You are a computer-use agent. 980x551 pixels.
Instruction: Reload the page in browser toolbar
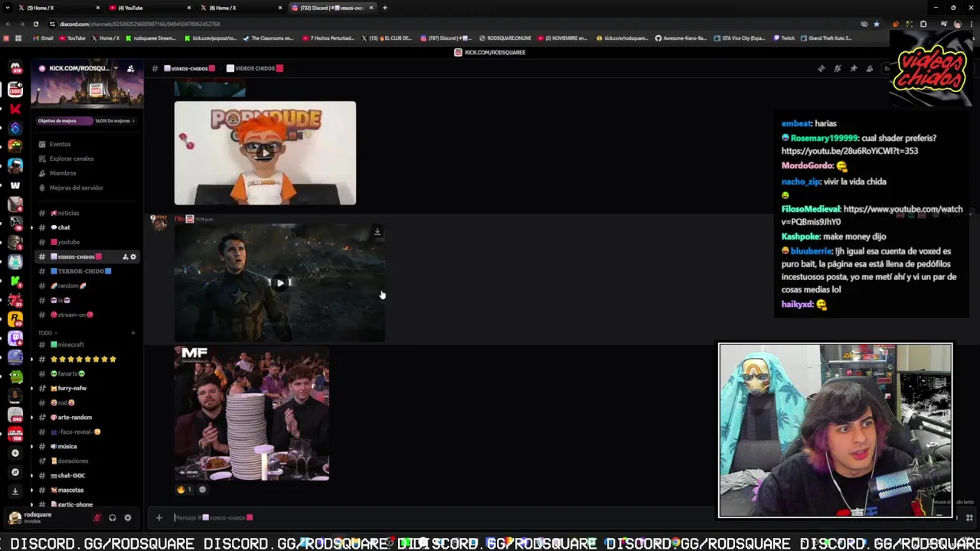(35, 24)
